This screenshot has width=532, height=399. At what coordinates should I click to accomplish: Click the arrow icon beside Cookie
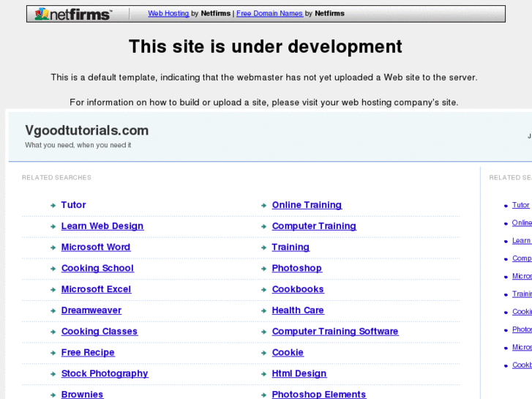[264, 353]
